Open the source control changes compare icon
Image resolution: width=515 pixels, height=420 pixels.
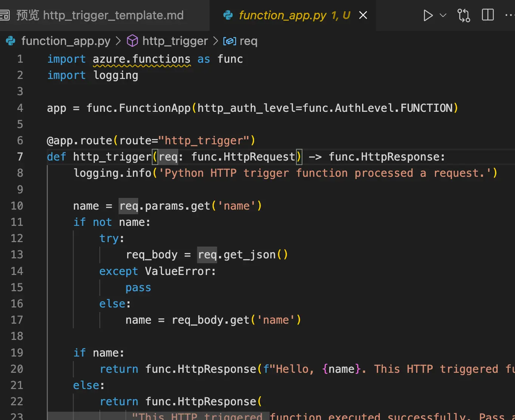(464, 15)
